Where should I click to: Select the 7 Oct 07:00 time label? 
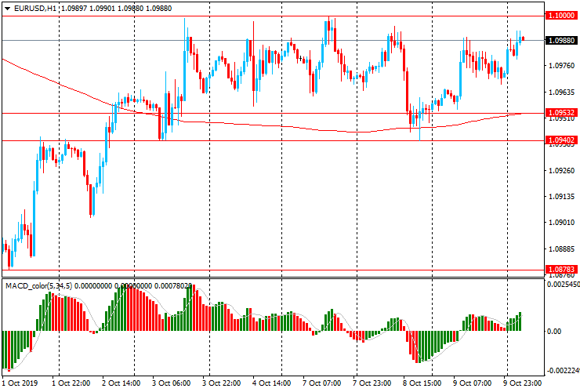click(324, 383)
